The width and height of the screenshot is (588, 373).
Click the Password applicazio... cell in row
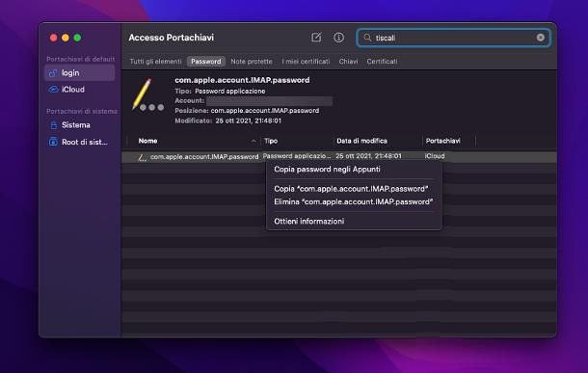(297, 156)
